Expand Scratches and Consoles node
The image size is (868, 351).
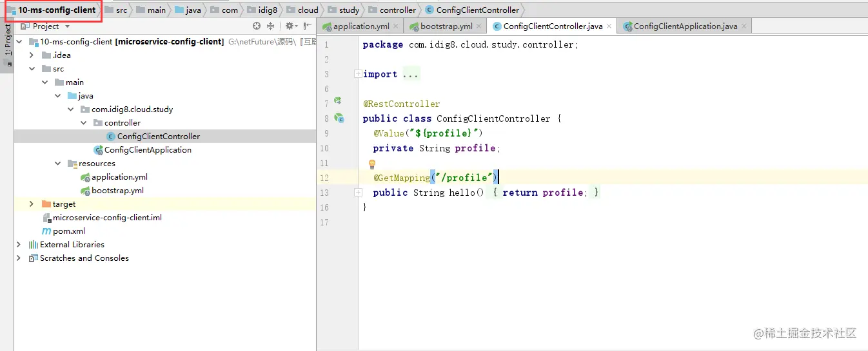18,258
